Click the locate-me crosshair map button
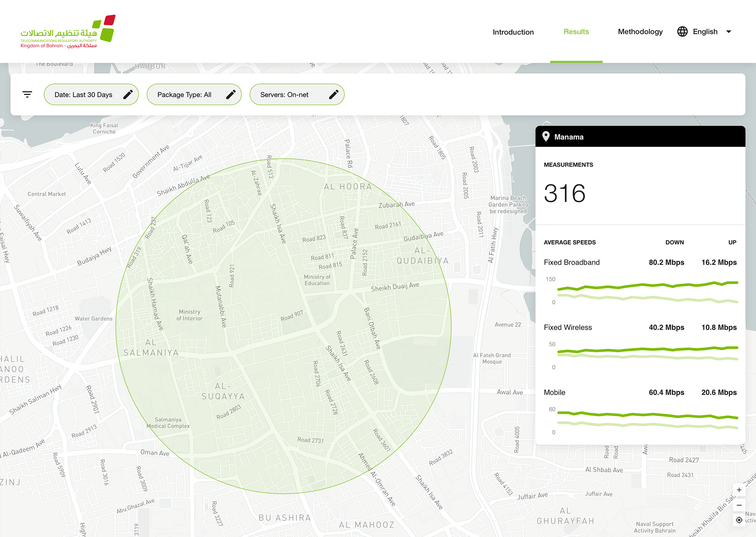Viewport: 756px width, 537px height. 739,520
